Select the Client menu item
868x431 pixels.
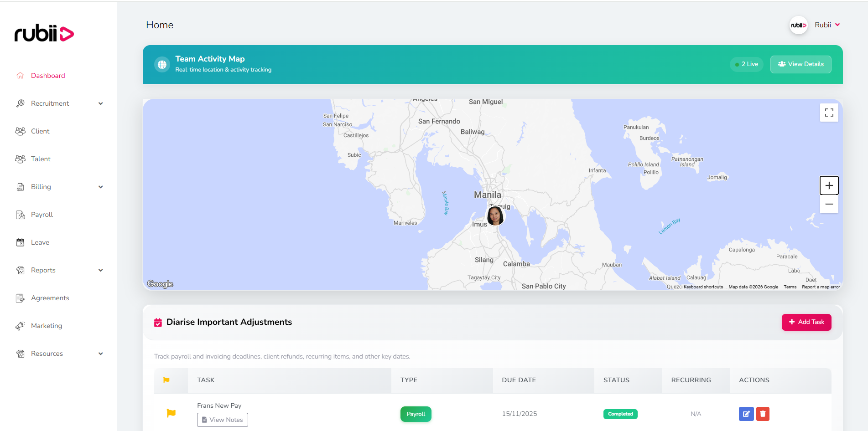40,131
